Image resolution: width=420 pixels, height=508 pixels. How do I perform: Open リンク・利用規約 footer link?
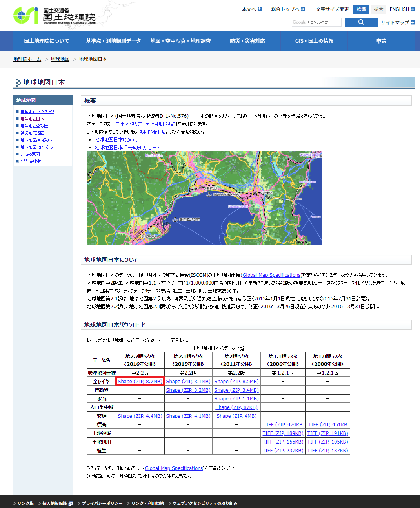pyautogui.click(x=147, y=503)
